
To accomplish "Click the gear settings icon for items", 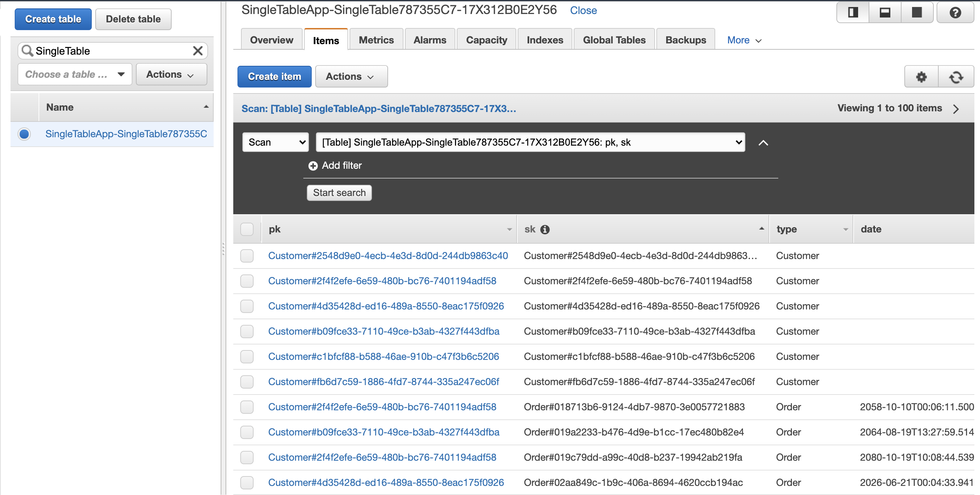I will (x=921, y=77).
